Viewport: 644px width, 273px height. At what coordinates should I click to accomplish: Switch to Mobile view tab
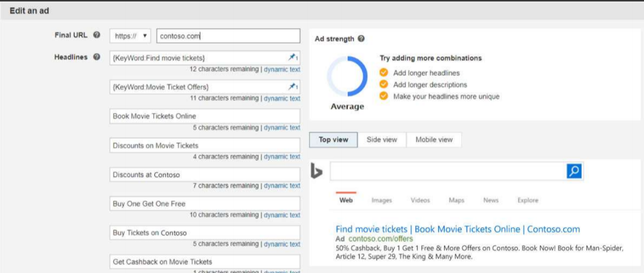434,140
